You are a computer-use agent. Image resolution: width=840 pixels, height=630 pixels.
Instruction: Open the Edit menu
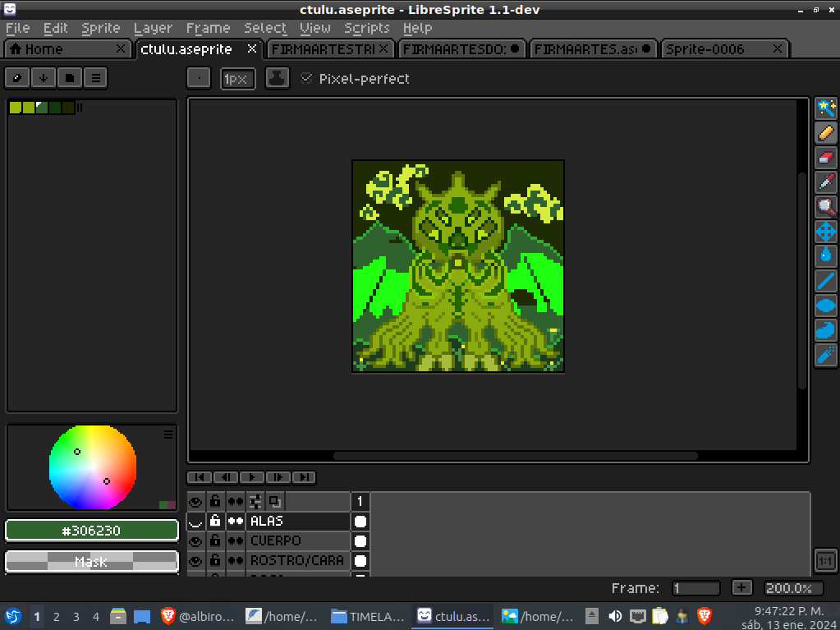[x=56, y=28]
